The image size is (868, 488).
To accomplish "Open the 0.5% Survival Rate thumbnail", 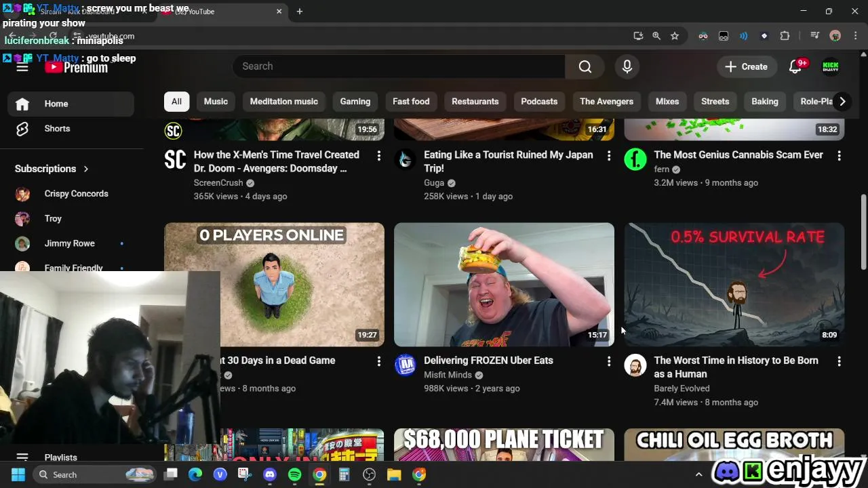I will pyautogui.click(x=734, y=285).
